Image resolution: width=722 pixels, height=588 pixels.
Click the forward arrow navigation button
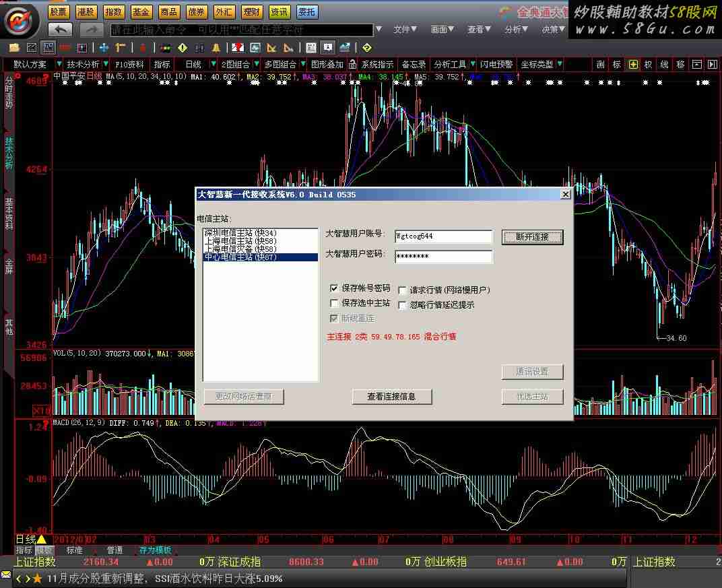(91, 30)
